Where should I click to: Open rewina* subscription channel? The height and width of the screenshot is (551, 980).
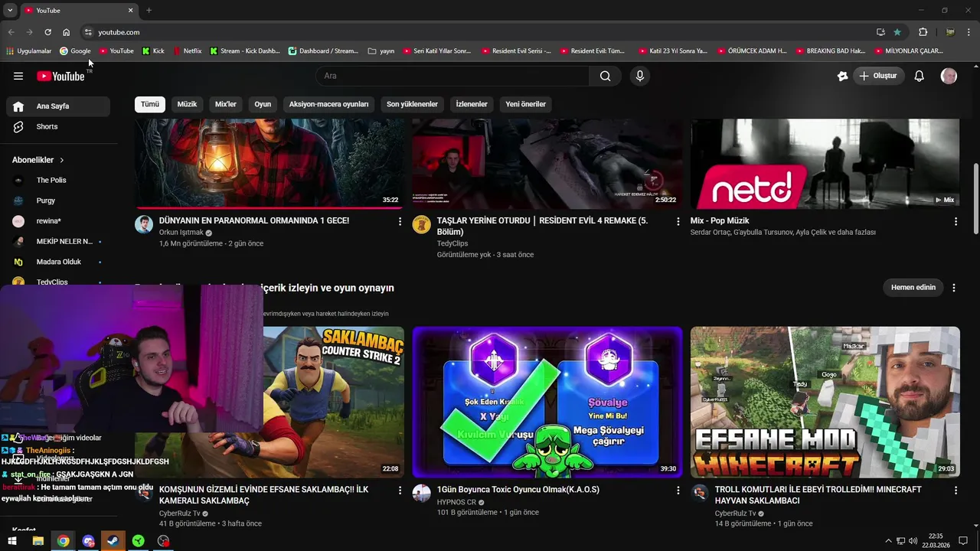[x=58, y=221]
